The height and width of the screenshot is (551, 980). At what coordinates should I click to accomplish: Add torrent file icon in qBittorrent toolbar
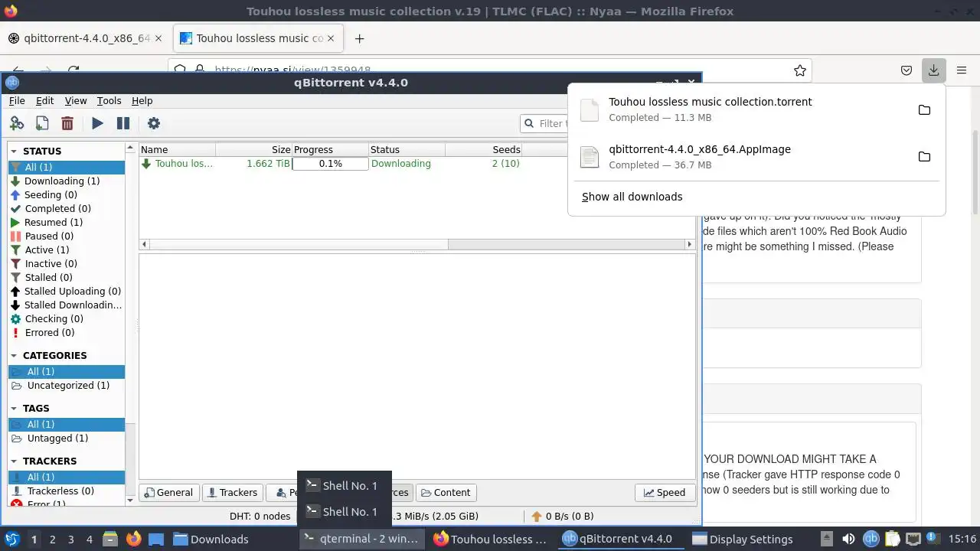(42, 123)
